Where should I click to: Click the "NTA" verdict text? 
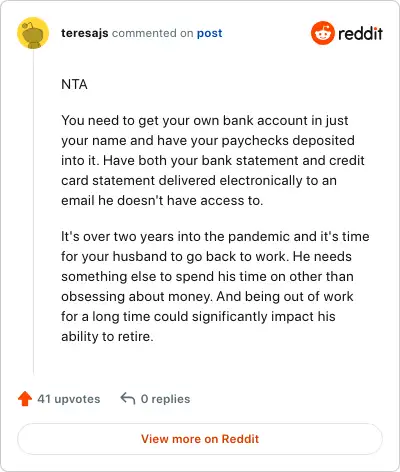coord(74,84)
